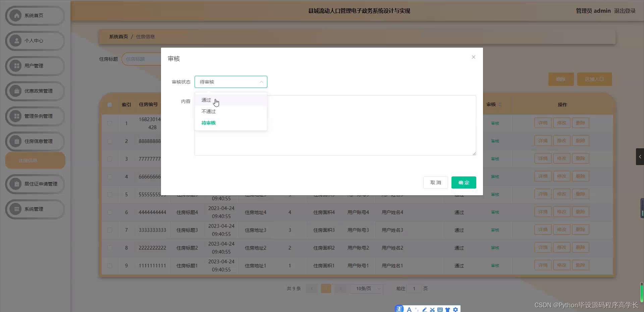Check the select-all checkbox in the table header
Image resolution: width=644 pixels, height=312 pixels.
[x=110, y=105]
